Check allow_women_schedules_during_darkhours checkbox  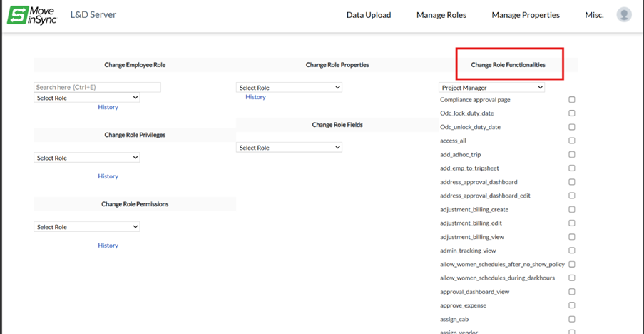[x=572, y=278]
